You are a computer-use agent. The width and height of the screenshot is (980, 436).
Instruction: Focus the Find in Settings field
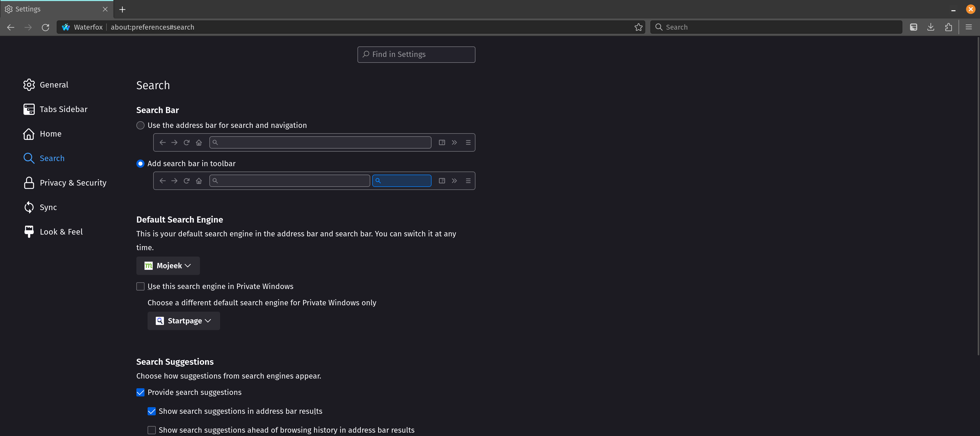pyautogui.click(x=416, y=54)
